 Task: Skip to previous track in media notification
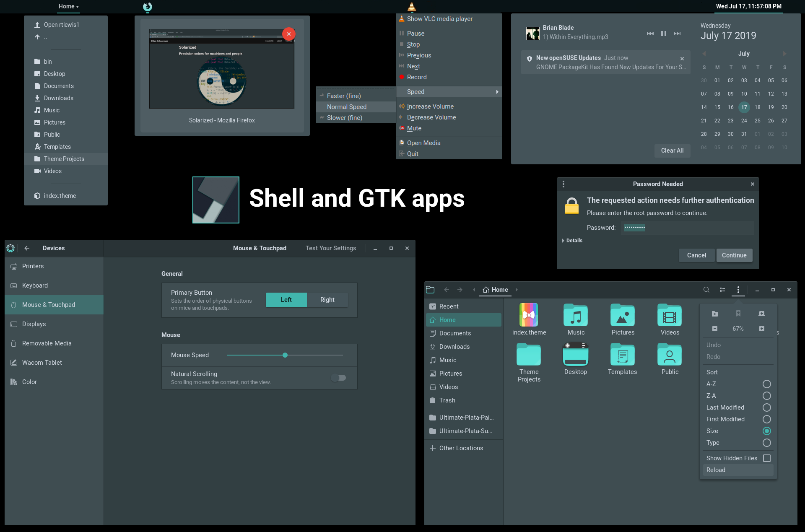pyautogui.click(x=650, y=34)
